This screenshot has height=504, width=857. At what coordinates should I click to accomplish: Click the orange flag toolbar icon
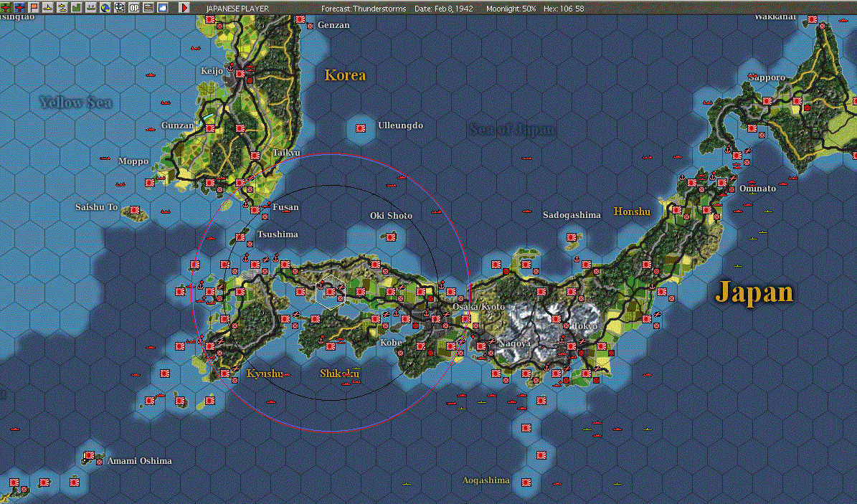tap(34, 8)
